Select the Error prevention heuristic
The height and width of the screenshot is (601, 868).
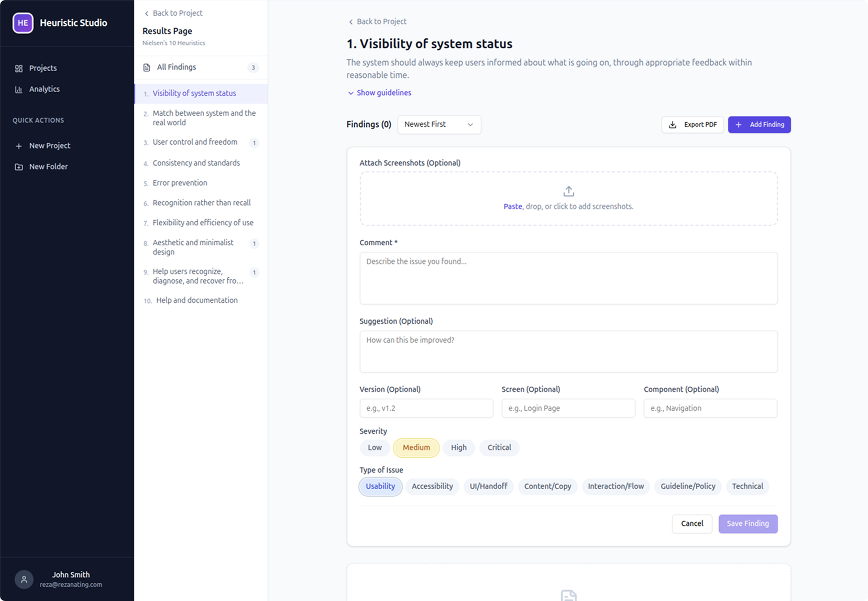coord(179,182)
